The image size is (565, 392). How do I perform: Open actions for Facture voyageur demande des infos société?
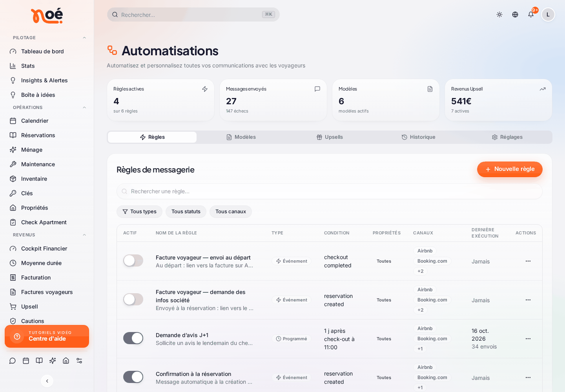528,300
